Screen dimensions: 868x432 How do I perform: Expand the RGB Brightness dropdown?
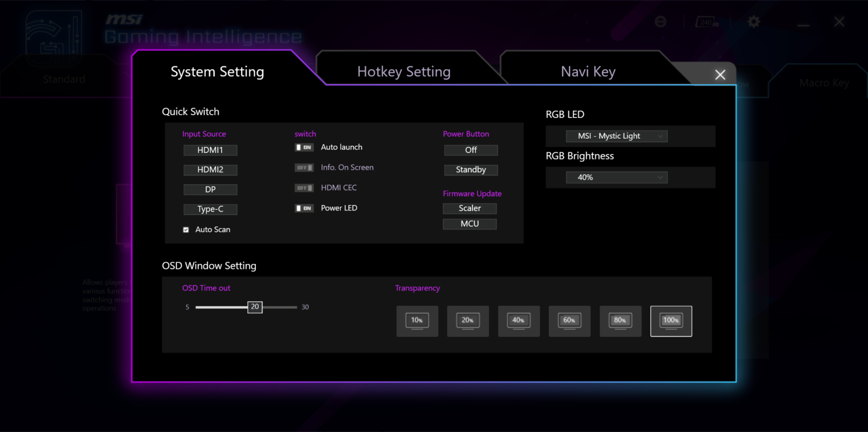(x=616, y=177)
